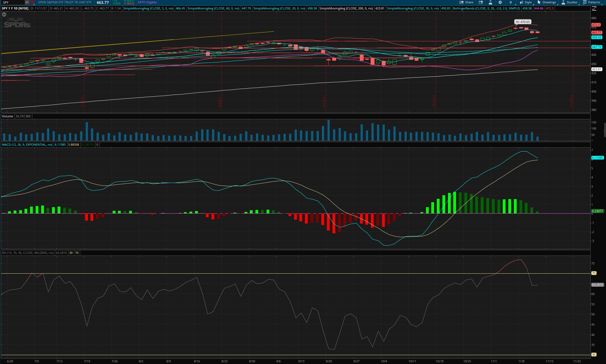Click the MACD (12, 26, 9, EXPONENTIAL) label
Image resolution: width=606 pixels, height=364 pixels.
click(x=27, y=145)
